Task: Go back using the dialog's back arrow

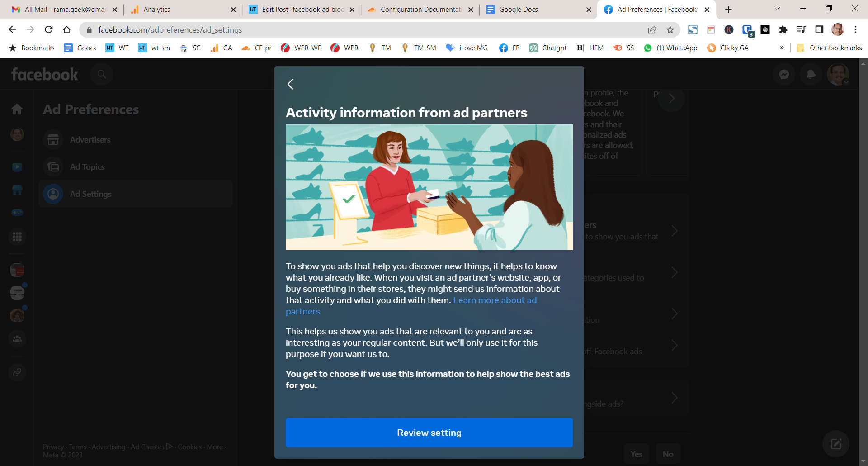Action: click(291, 84)
